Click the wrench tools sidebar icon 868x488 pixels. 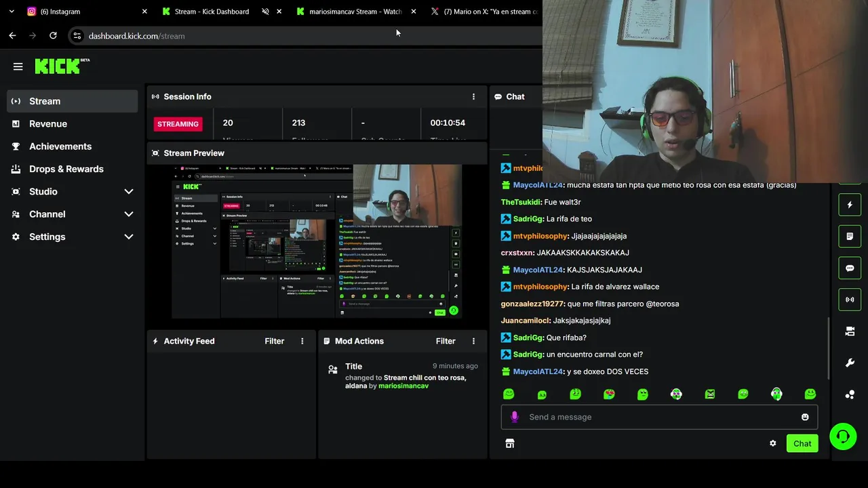[850, 363]
